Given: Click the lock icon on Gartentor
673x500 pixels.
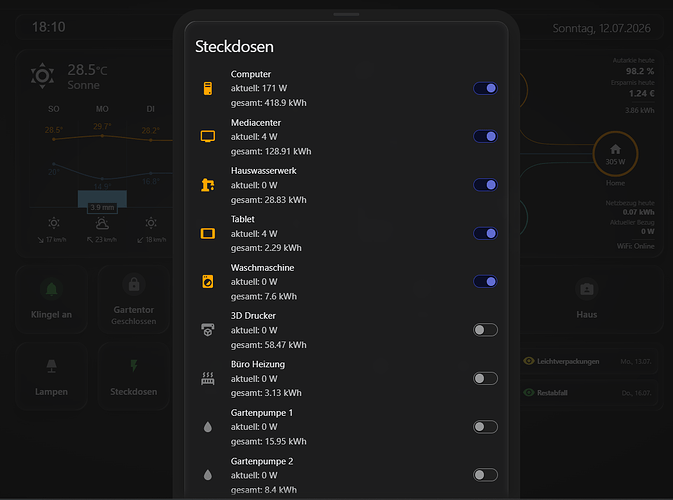Looking at the screenshot, I should 134,284.
